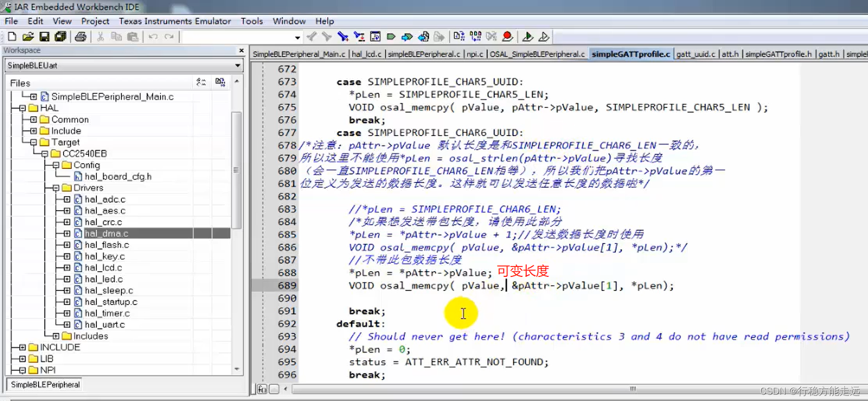Open the Project menu

(95, 21)
